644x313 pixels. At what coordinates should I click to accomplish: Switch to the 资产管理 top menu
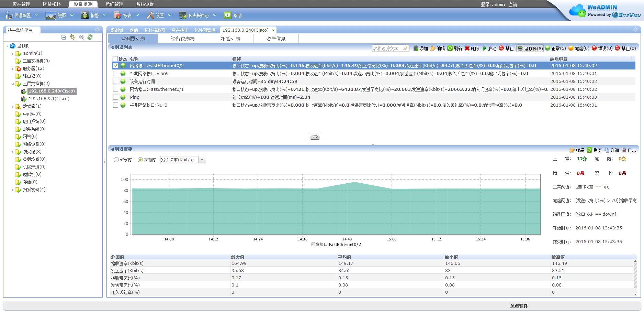pyautogui.click(x=21, y=4)
